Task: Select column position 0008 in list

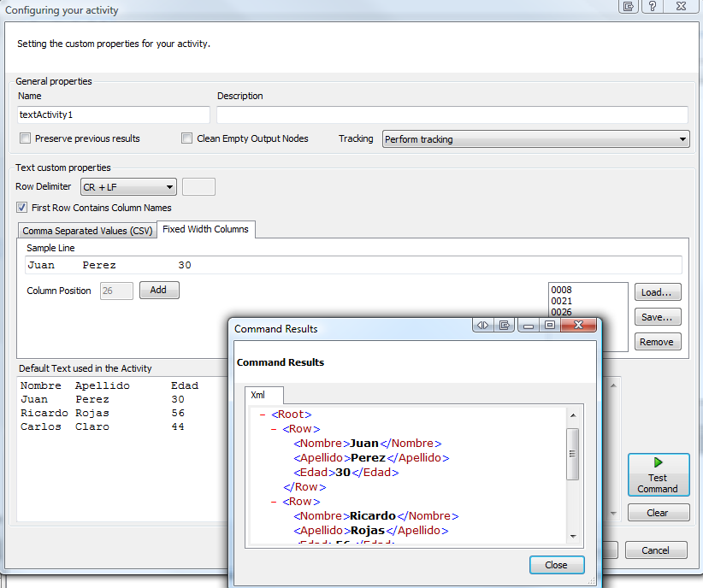Action: click(561, 290)
